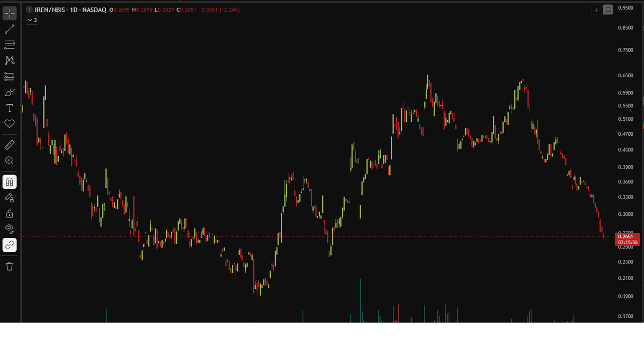The width and height of the screenshot is (644, 350).
Task: Click the 0.4700 price scale label
Action: 626,134
